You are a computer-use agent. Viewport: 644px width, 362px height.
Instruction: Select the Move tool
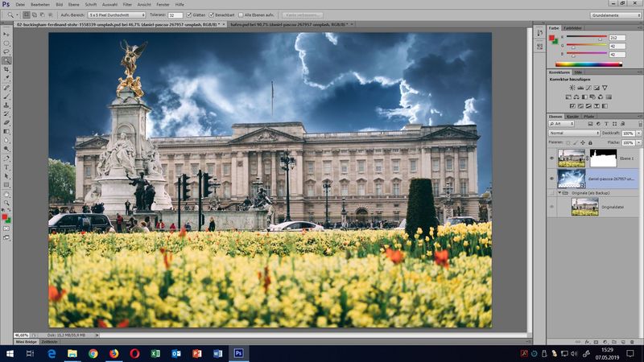click(x=6, y=35)
